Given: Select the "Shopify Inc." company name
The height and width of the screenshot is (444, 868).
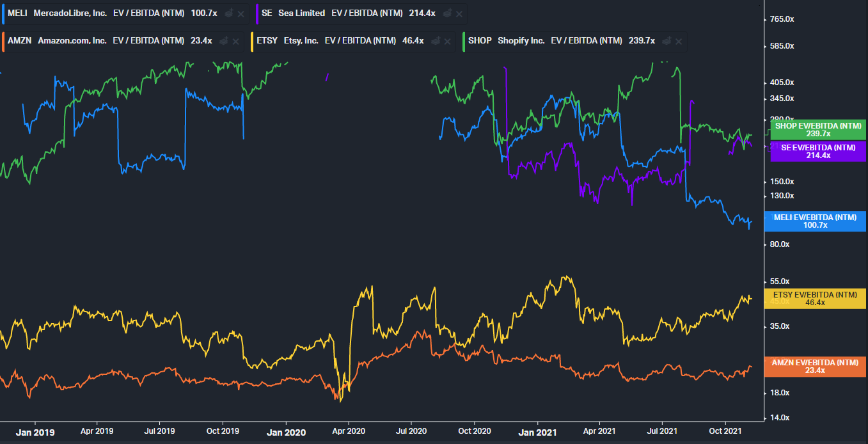Looking at the screenshot, I should click(x=521, y=40).
